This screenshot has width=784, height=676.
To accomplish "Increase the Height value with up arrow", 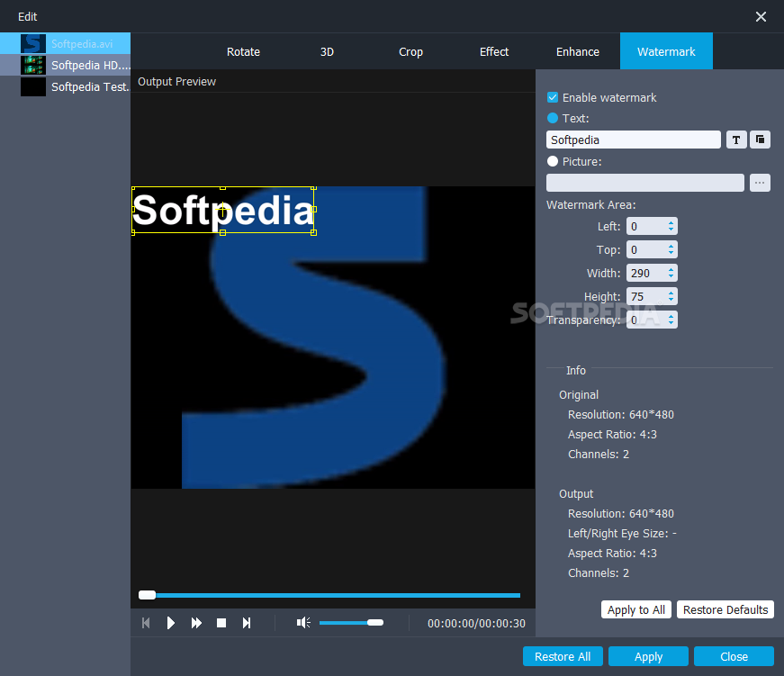I will [x=671, y=293].
